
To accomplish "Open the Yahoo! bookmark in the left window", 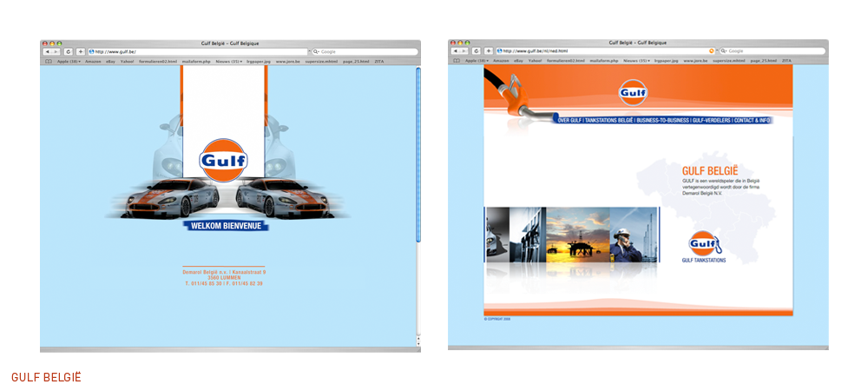I will 128,62.
